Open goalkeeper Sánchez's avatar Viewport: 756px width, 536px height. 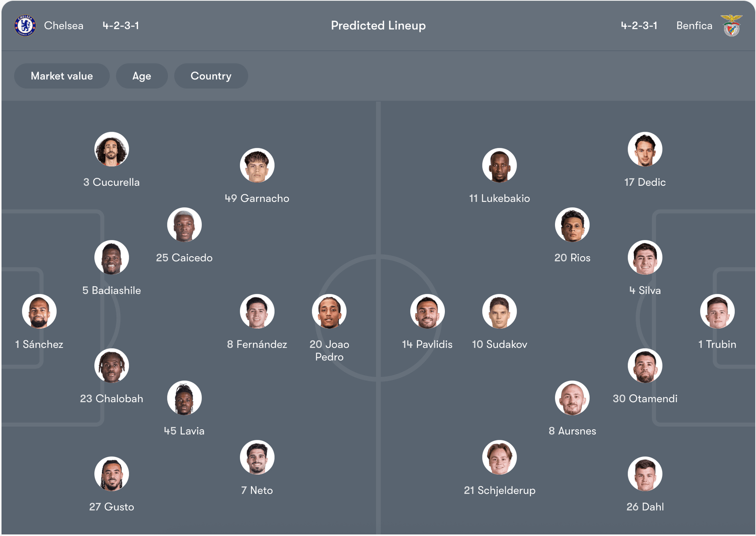tap(39, 312)
